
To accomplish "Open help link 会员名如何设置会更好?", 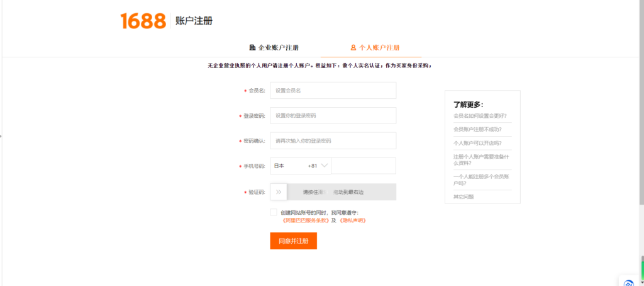I will pos(480,116).
